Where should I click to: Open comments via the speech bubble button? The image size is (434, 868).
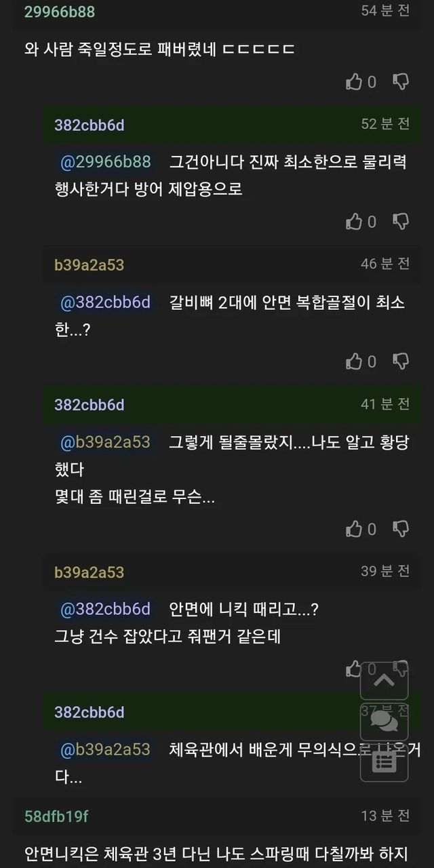(384, 721)
